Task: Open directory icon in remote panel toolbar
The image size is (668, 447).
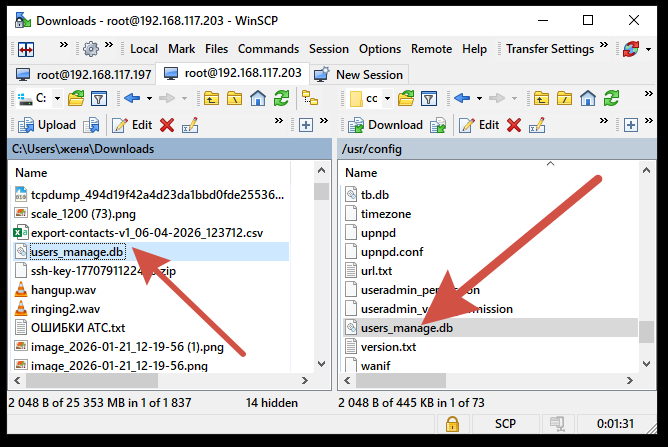Action: click(406, 99)
